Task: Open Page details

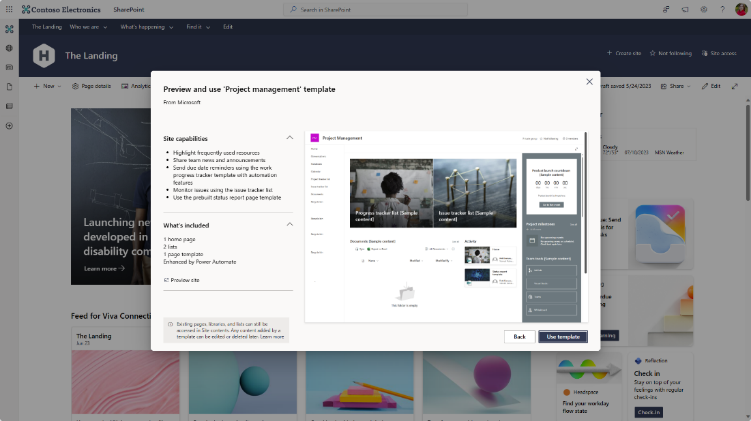Action: (x=91, y=86)
